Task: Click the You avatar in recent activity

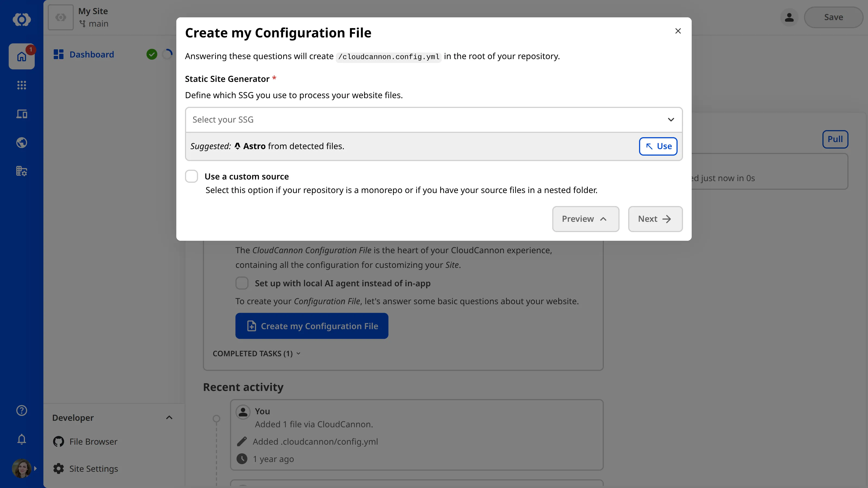Action: point(243,412)
